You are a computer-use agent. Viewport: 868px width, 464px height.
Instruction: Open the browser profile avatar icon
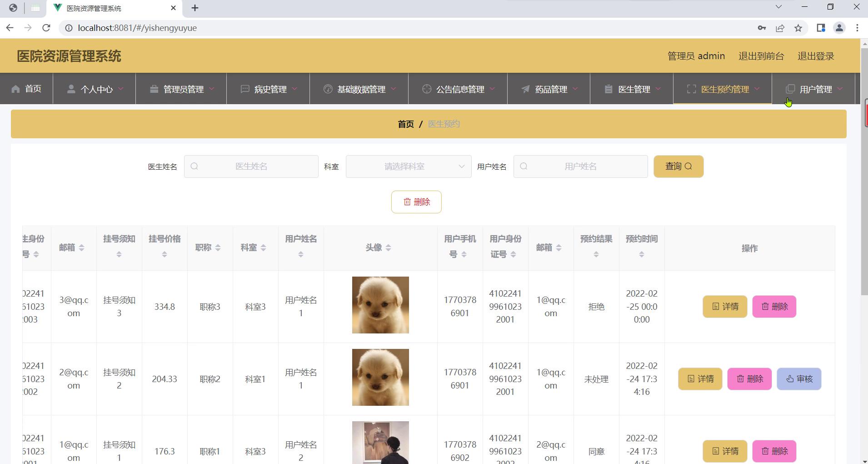[839, 28]
